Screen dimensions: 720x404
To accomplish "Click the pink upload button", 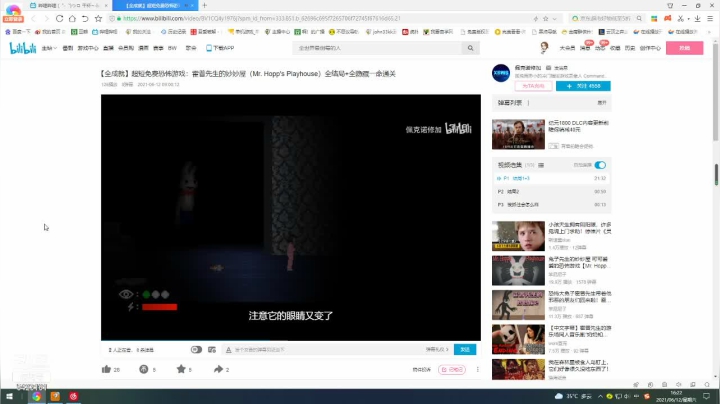I will coord(684,48).
